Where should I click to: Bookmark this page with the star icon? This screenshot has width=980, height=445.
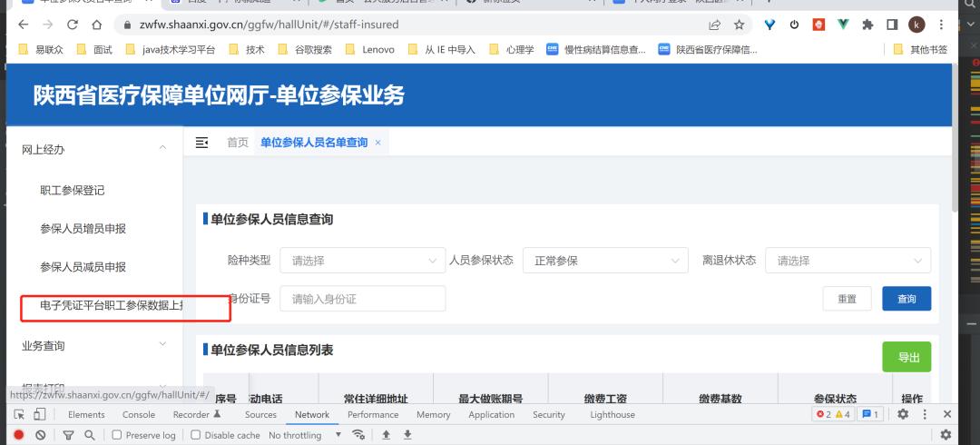pos(739,25)
